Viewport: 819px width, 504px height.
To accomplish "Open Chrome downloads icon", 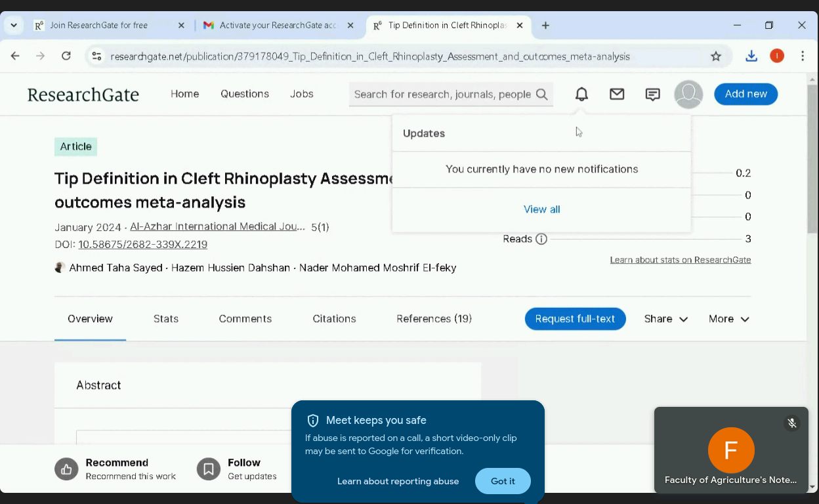I will click(x=751, y=56).
